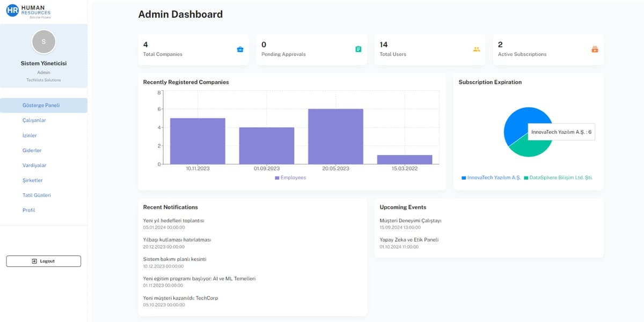This screenshot has width=644, height=322.
Task: Open notification 'Yeni yıl hedefleri toplantısı'
Action: click(x=174, y=221)
